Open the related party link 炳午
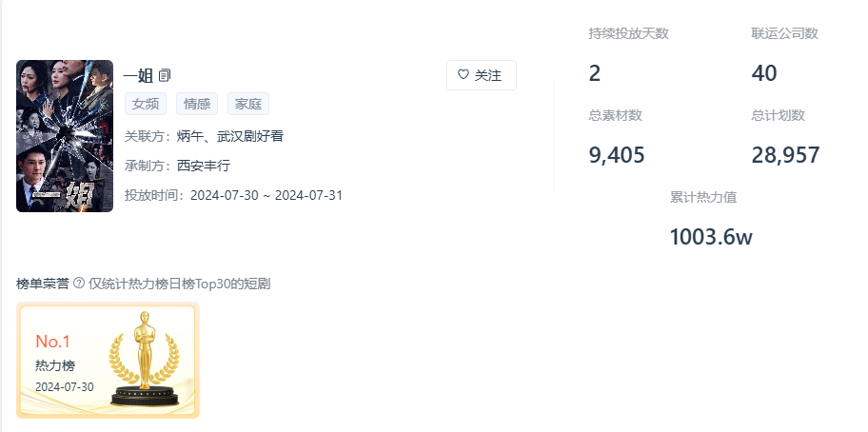Image resolution: width=868 pixels, height=432 pixels. (x=190, y=136)
